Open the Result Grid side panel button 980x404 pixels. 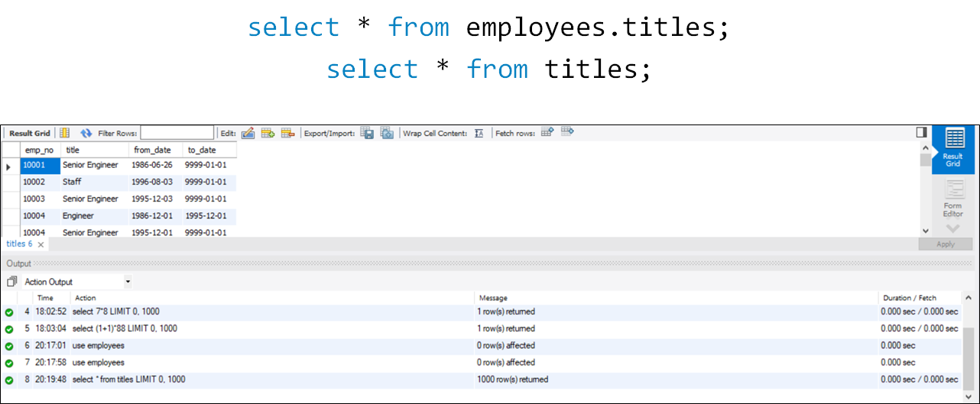tap(953, 148)
